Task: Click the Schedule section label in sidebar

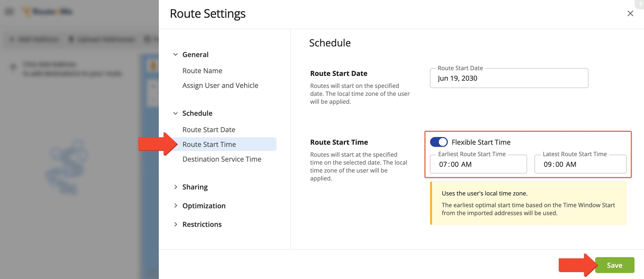Action: 197,113
